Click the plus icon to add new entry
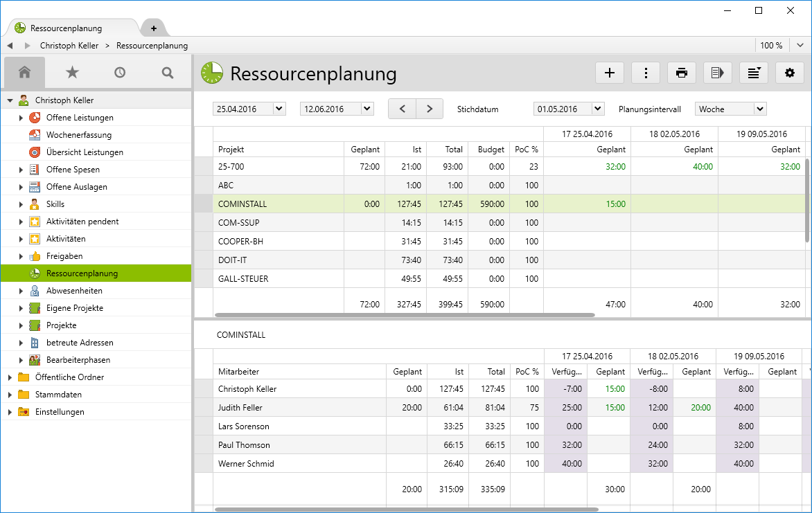 pos(610,73)
